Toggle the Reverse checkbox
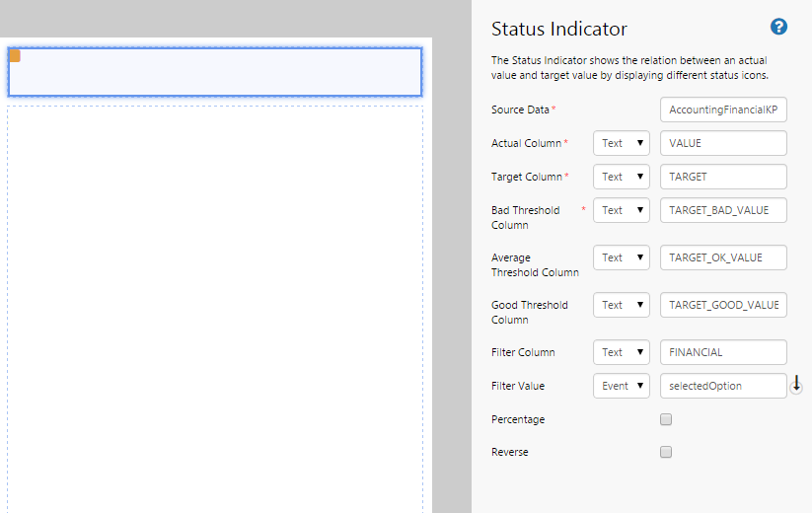Screen dimensions: 812x513 click(x=666, y=452)
